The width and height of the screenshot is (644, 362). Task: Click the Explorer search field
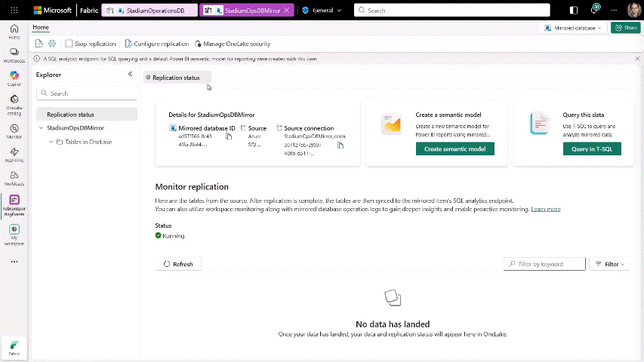click(x=87, y=94)
